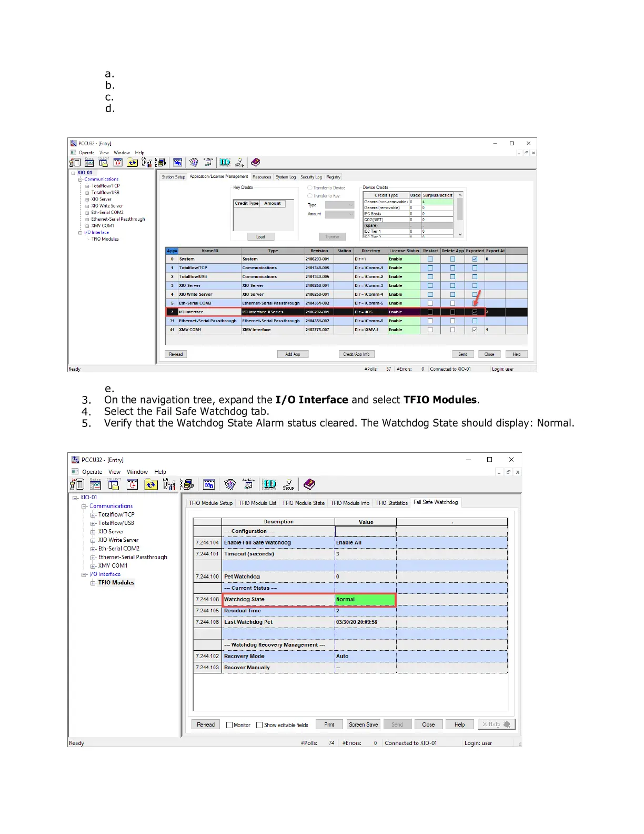This screenshot has height=834, width=644.
Task: Click the Load button under Key Credits
Action: (x=260, y=237)
